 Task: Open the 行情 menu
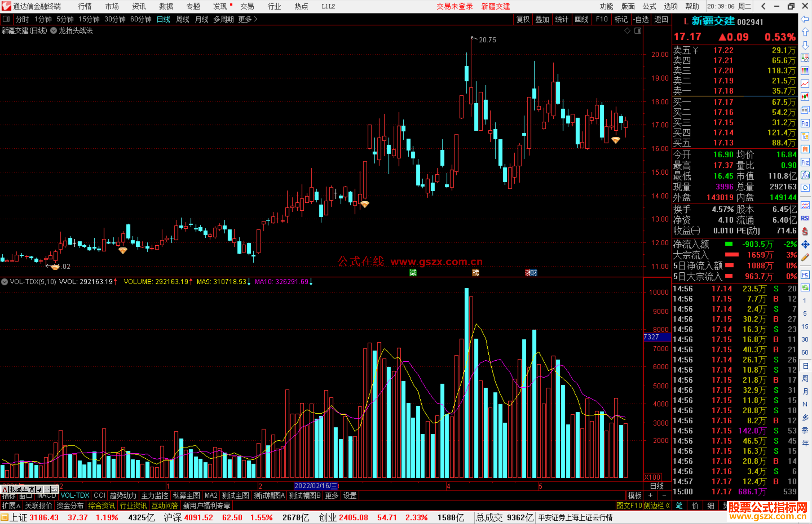[85, 6]
